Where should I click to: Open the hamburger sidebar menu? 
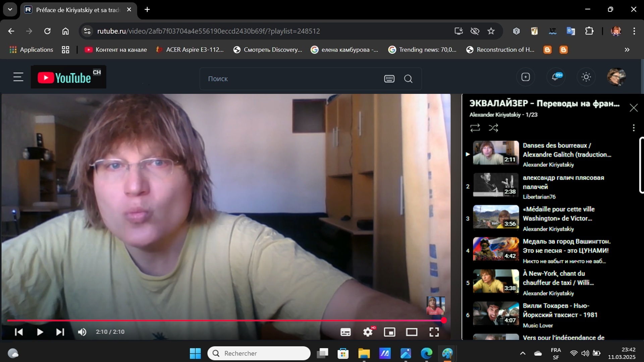(18, 77)
